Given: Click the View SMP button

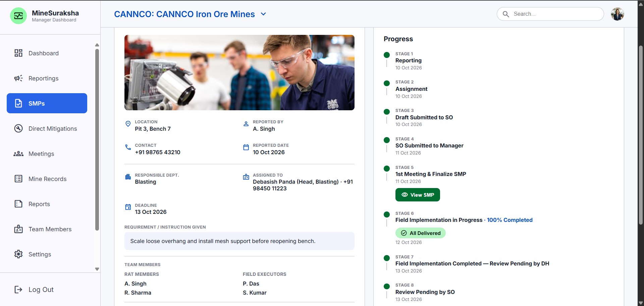Looking at the screenshot, I should (418, 195).
